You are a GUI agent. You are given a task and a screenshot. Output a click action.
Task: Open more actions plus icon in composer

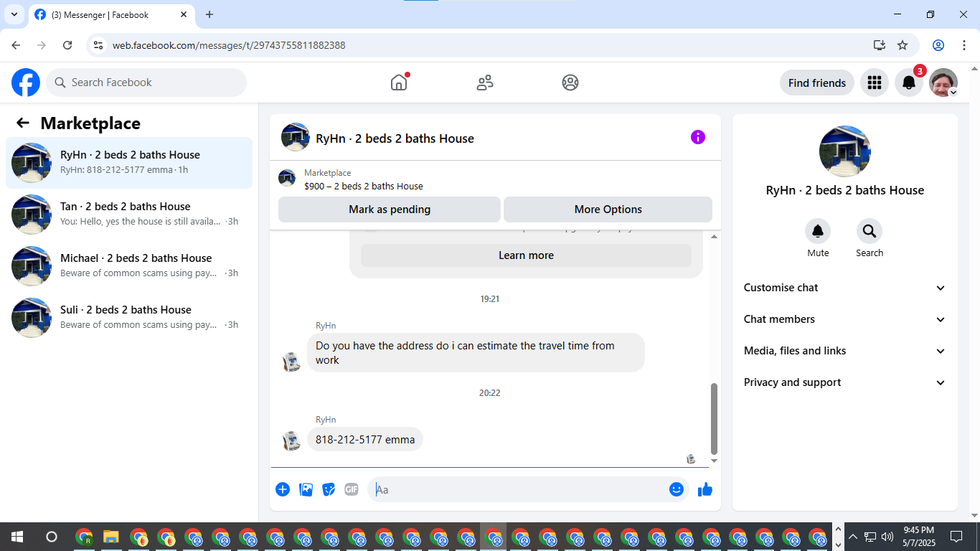point(283,489)
